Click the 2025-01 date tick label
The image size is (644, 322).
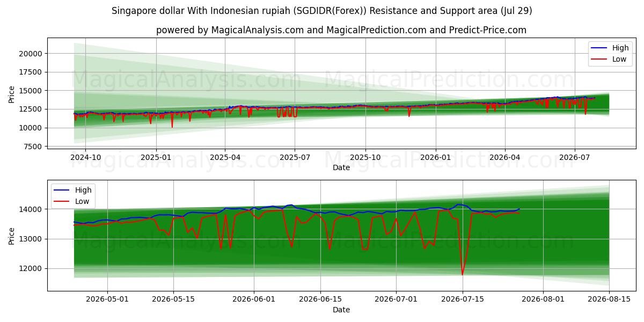(x=156, y=157)
